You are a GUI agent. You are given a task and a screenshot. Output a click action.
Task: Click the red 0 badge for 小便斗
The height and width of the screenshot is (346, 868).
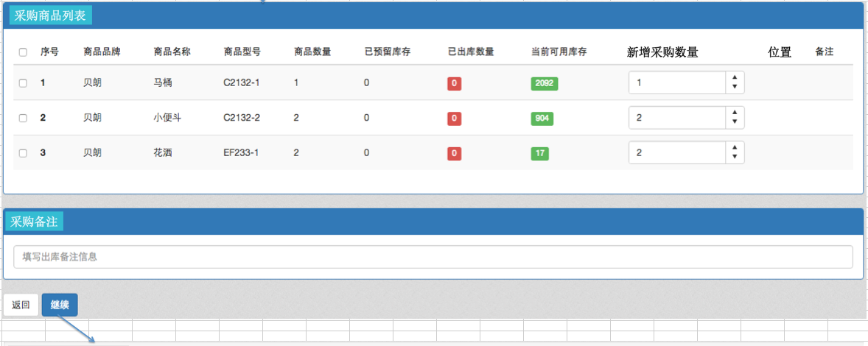tap(454, 119)
